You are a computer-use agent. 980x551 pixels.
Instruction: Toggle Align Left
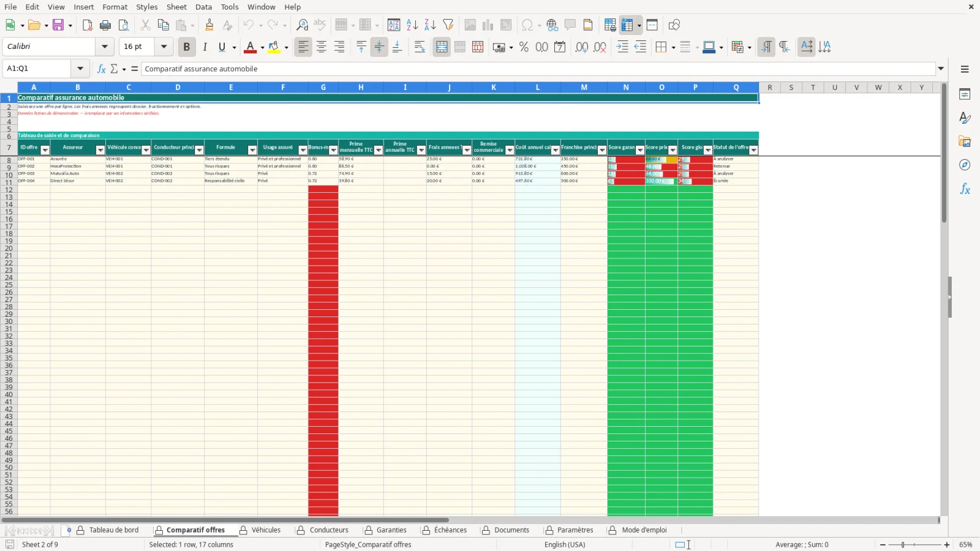click(x=303, y=47)
